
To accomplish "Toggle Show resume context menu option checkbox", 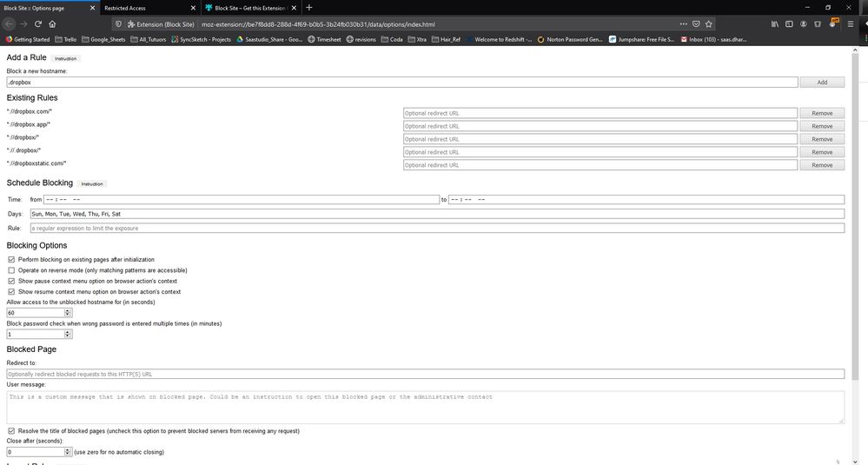I will point(11,291).
